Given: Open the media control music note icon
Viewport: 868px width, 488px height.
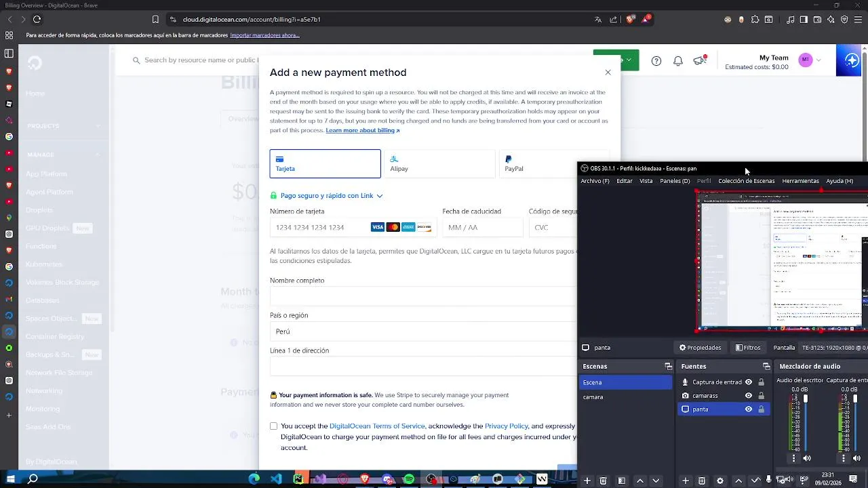Looking at the screenshot, I should point(790,20).
